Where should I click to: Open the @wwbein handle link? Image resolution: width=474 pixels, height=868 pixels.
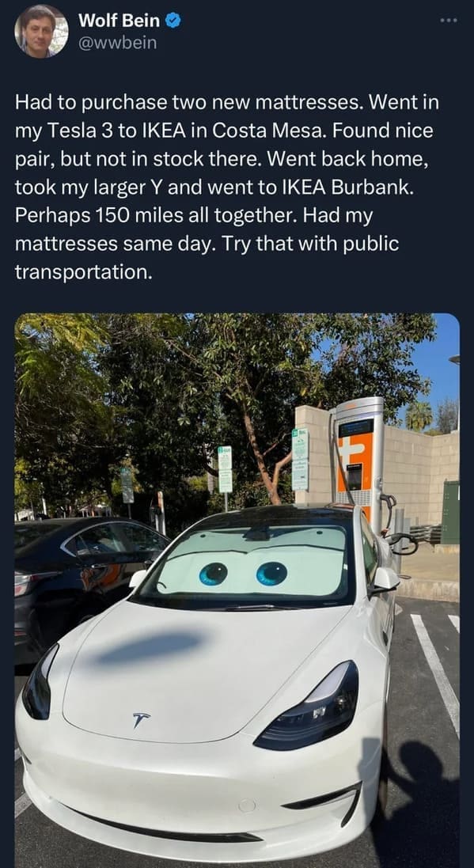coord(117,43)
